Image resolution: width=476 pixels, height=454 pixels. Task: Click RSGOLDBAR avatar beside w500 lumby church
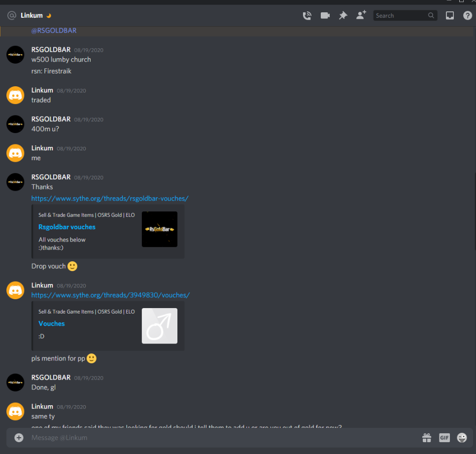[x=15, y=55]
